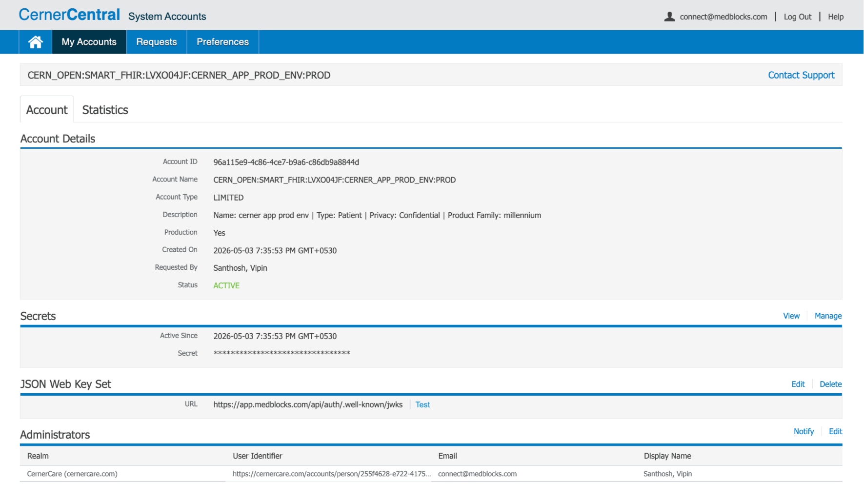
Task: Edit the JSON Web Key Set
Action: click(x=798, y=384)
